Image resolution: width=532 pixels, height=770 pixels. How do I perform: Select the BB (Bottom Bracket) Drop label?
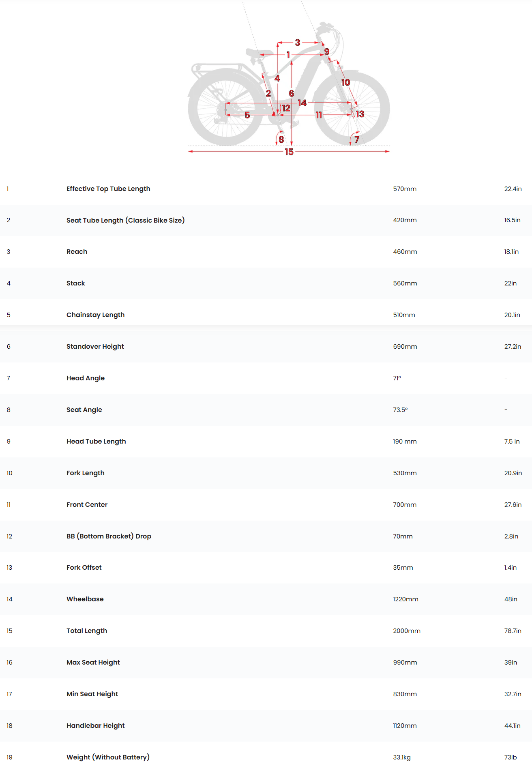click(x=109, y=536)
